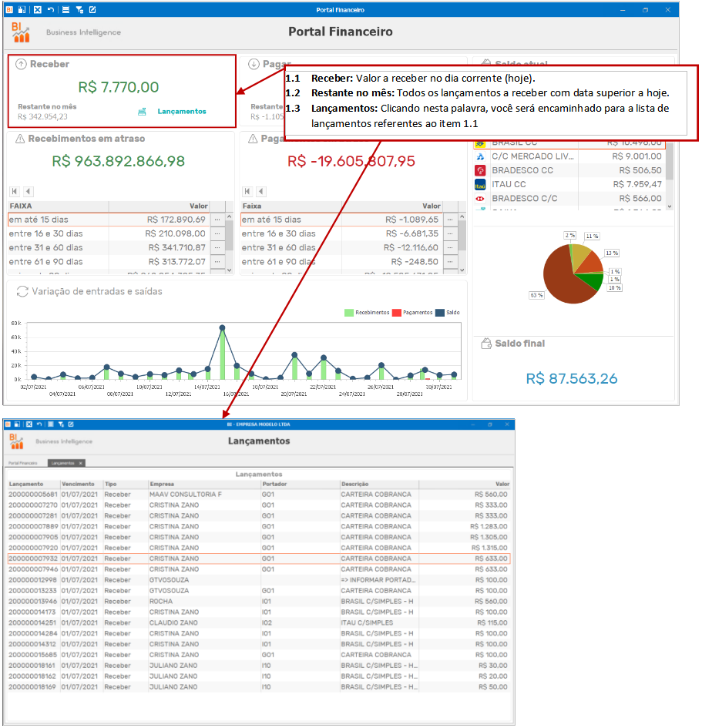Click the down arrow of the receivables table scrollbar
The width and height of the screenshot is (702, 728).
(x=230, y=270)
